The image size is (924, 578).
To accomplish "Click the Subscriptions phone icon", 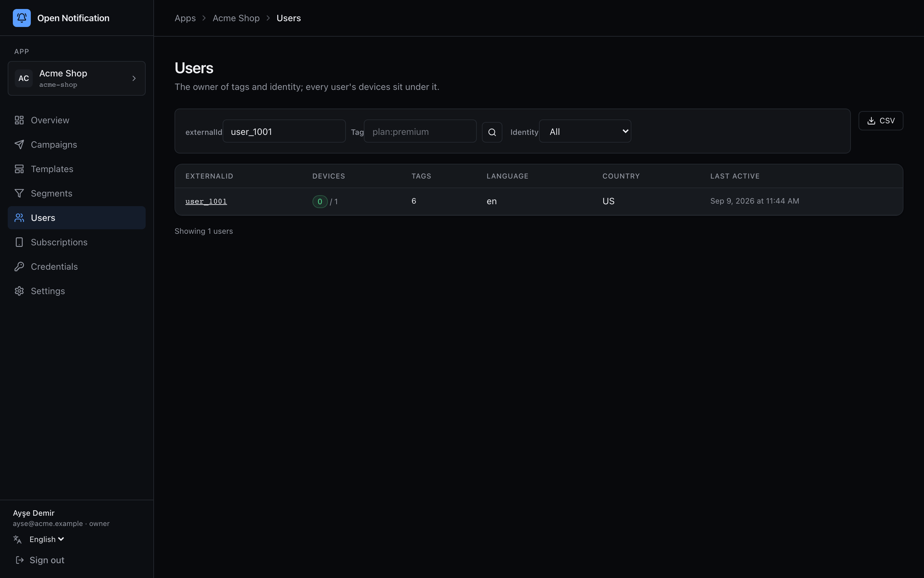I will pyautogui.click(x=19, y=242).
